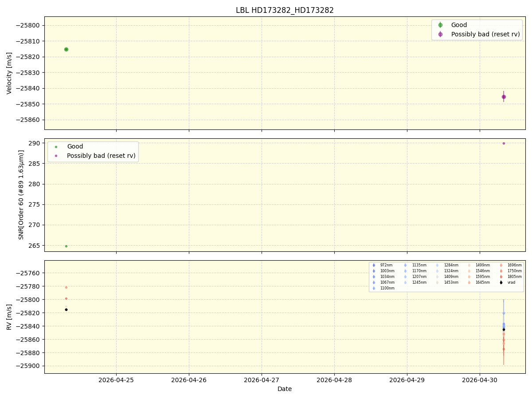This screenshot has height=399, width=532.
Task: Click 'Good' legend entry in SNR panel
Action: pos(75,147)
